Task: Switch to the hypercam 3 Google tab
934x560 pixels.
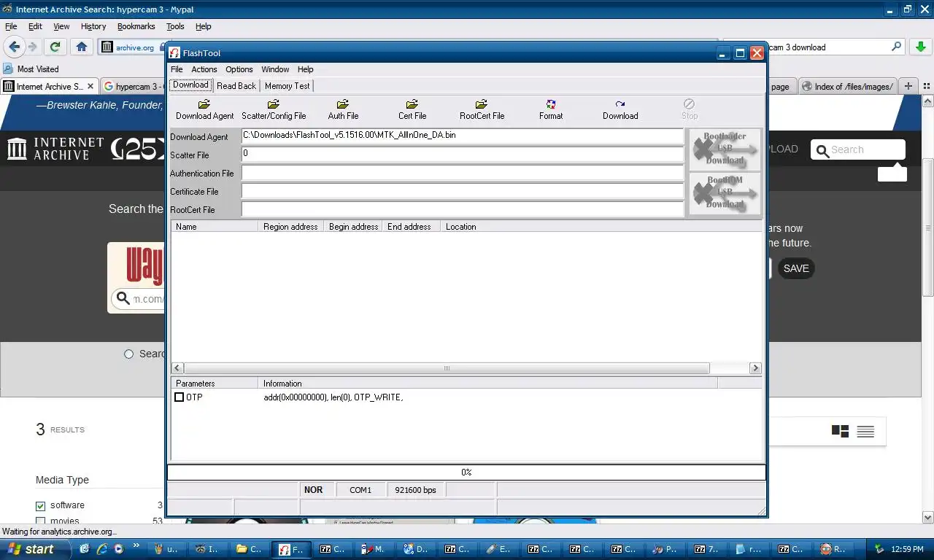Action: 133,86
